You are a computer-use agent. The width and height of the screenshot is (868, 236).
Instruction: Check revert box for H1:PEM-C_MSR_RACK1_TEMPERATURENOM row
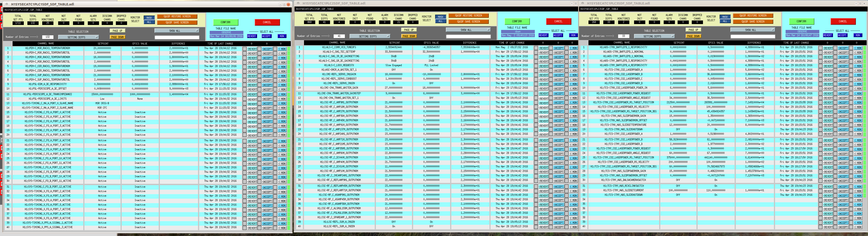pos(245,49)
